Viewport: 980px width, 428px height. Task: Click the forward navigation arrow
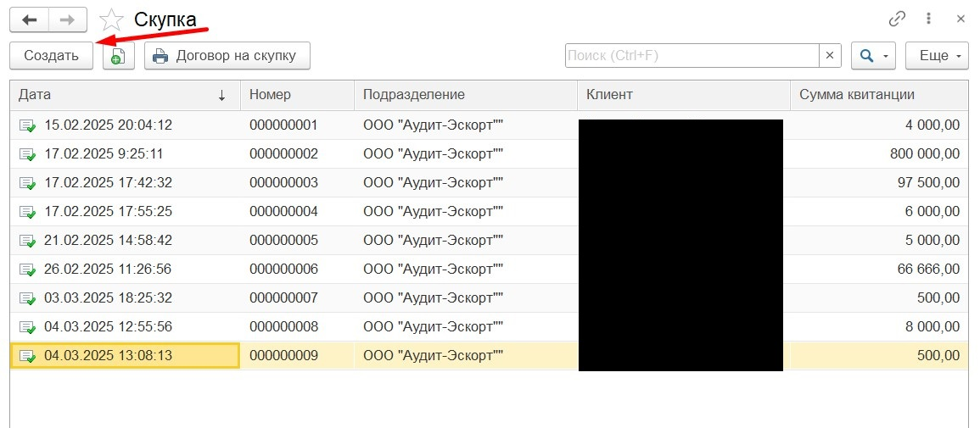click(68, 20)
